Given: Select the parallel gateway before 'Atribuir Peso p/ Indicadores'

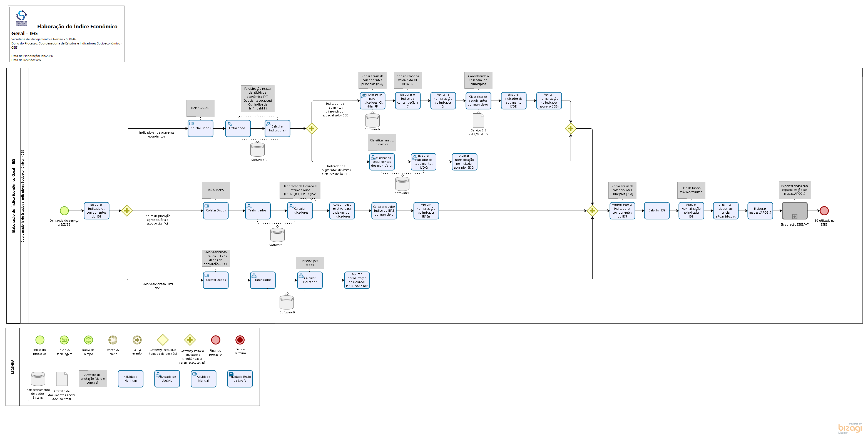Looking at the screenshot, I should (x=592, y=211).
